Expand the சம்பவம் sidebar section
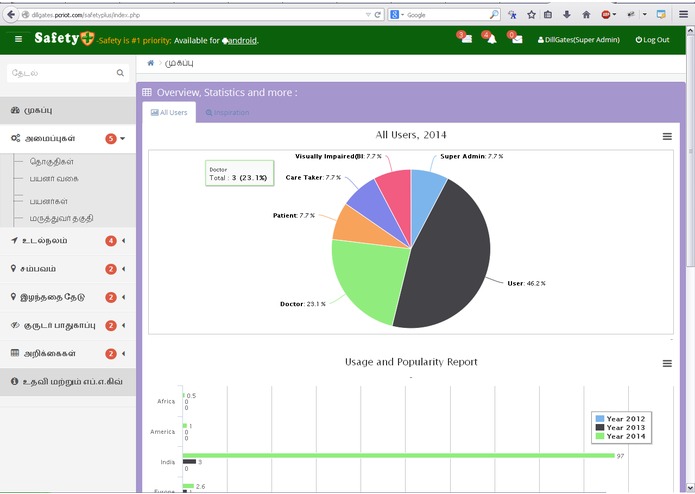This screenshot has height=494, width=695. [68, 269]
